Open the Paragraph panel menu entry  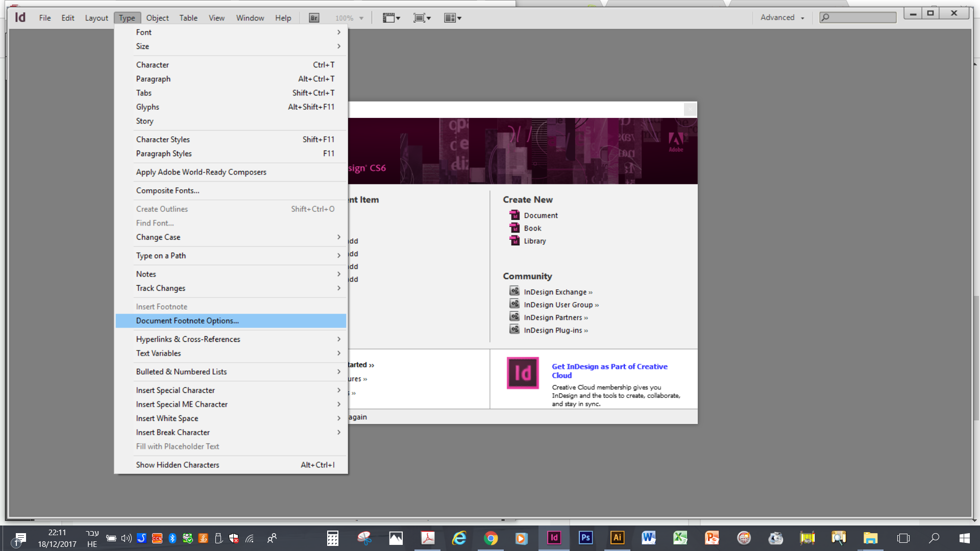click(231, 79)
